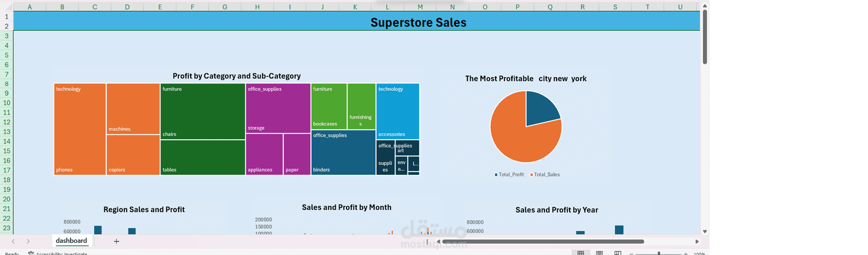Click the accessories treemap tile
Screen dimensions: 868x255
398,112
